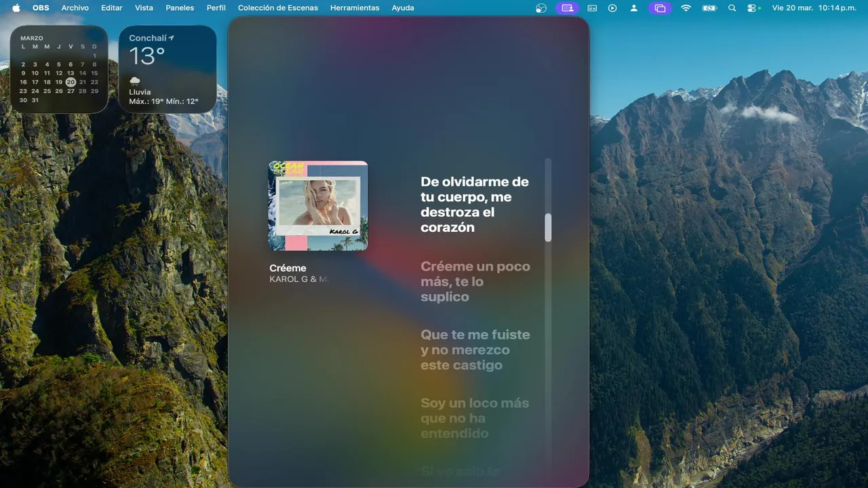The image size is (868, 488).
Task: Open the Editar menu
Action: tap(112, 8)
